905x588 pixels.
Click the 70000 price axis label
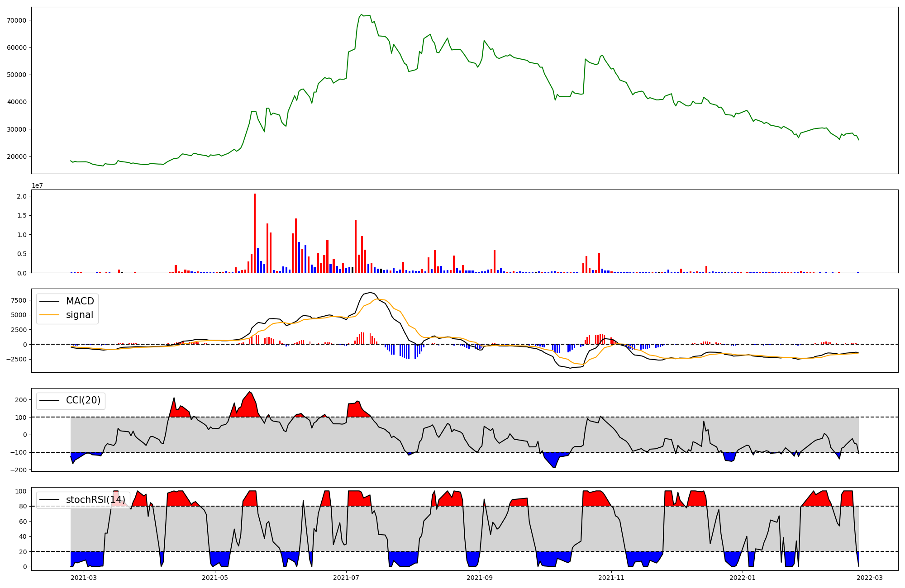click(x=17, y=20)
